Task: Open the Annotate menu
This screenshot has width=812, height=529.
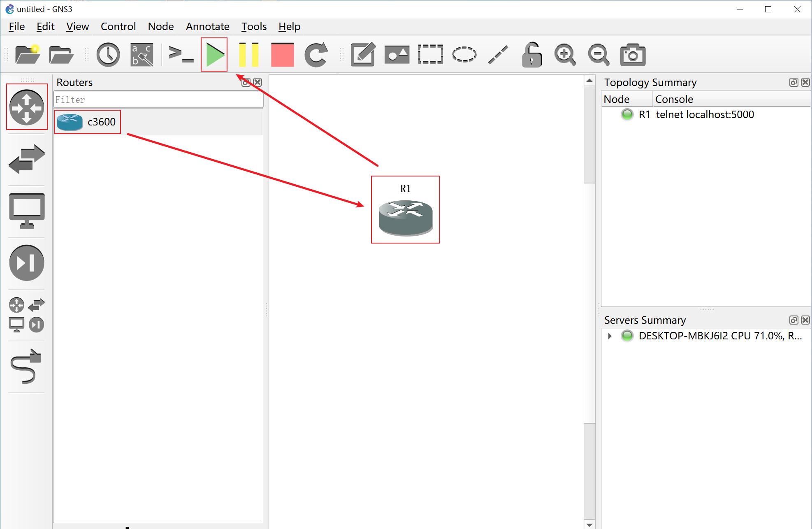Action: [207, 27]
